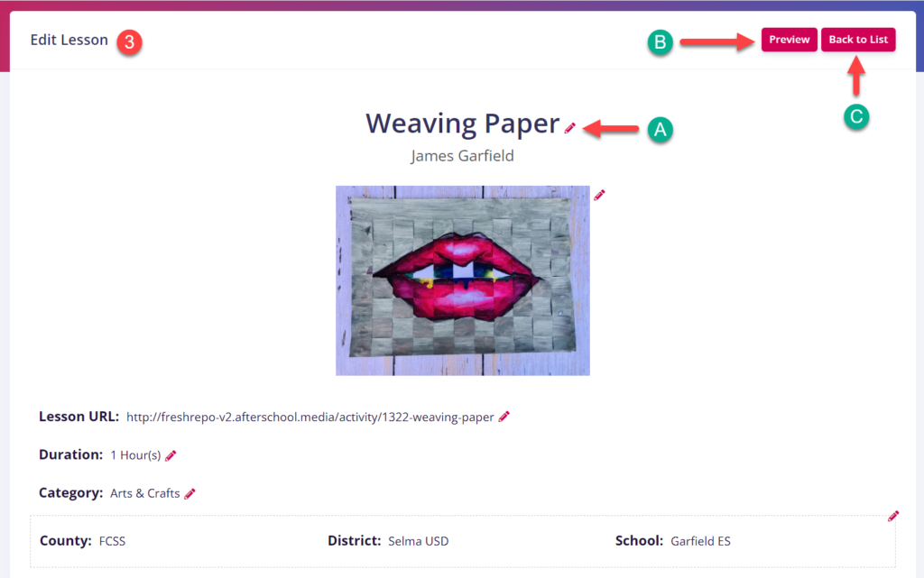Click pencil icon beside lesson image
This screenshot has height=578, width=924.
599,195
